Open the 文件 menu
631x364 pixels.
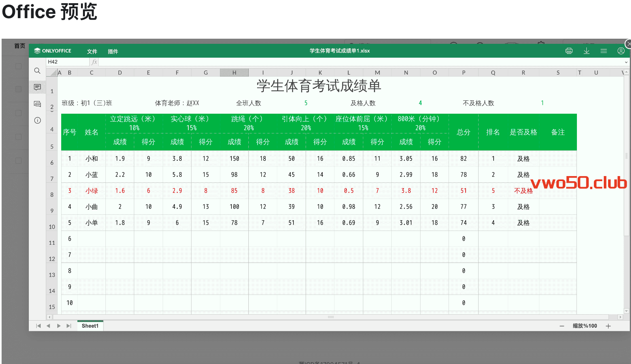(x=92, y=51)
